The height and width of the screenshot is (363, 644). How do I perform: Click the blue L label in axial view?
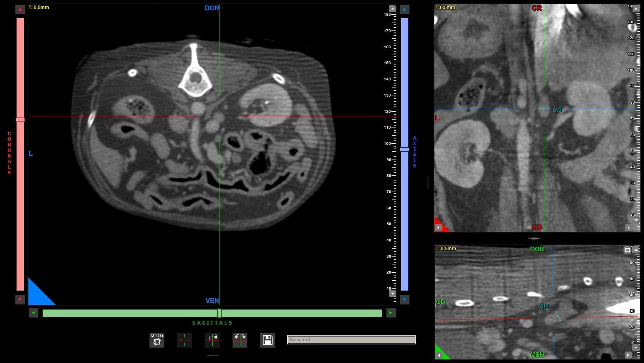coord(31,154)
